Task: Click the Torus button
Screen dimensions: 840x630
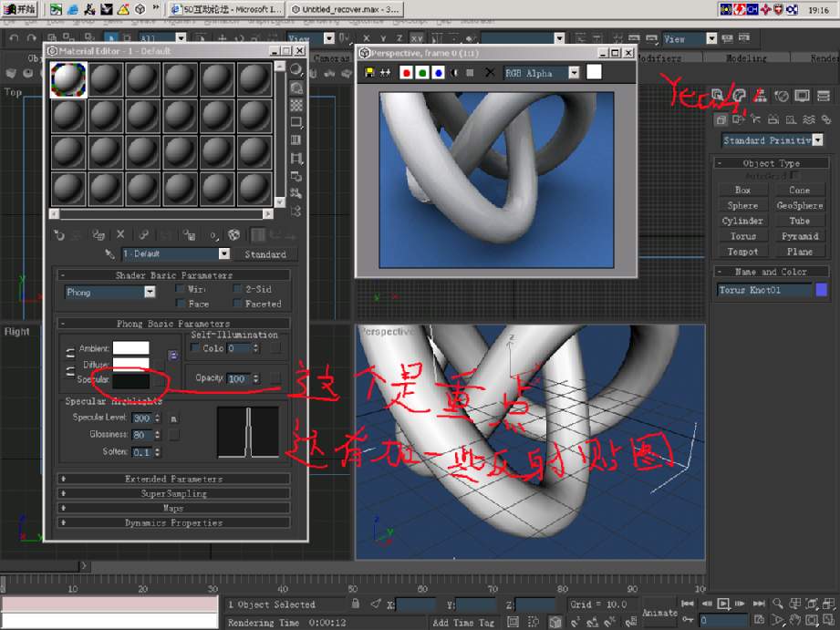Action: click(x=742, y=236)
